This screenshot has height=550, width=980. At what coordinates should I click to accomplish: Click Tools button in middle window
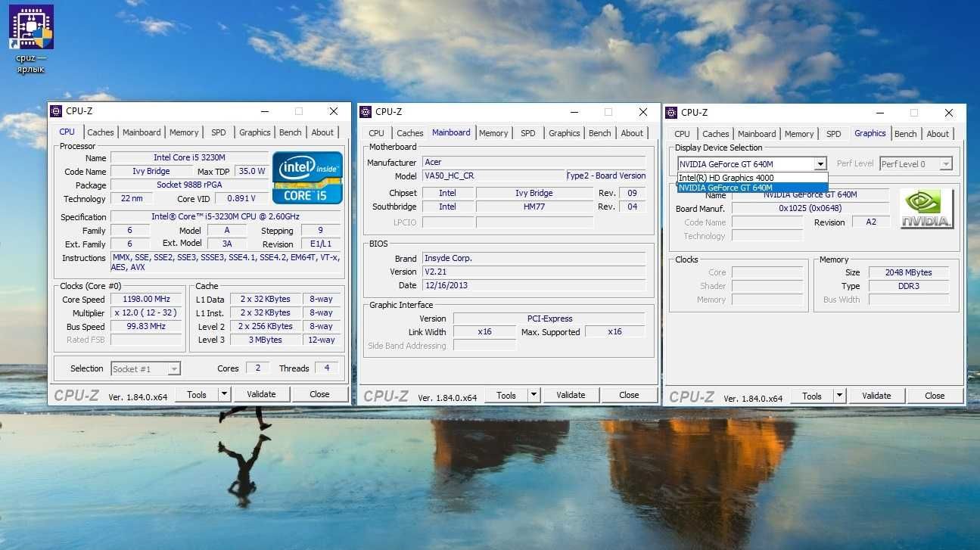pyautogui.click(x=506, y=395)
